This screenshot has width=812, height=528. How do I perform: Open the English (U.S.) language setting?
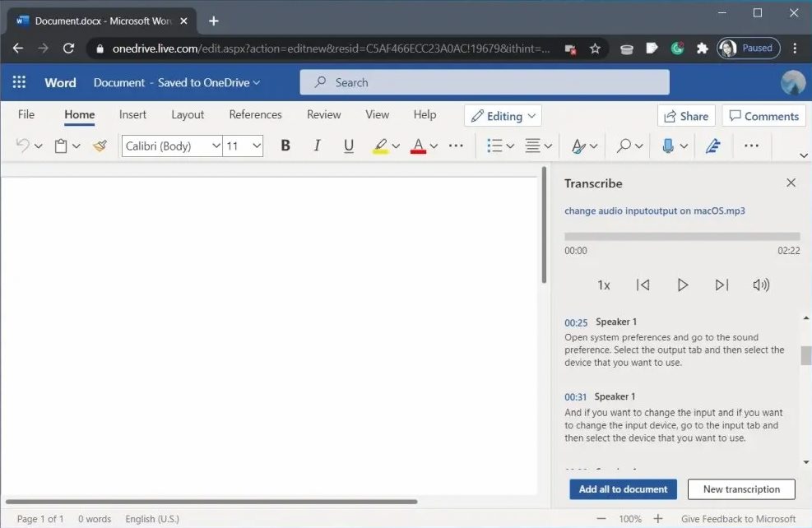tap(152, 519)
